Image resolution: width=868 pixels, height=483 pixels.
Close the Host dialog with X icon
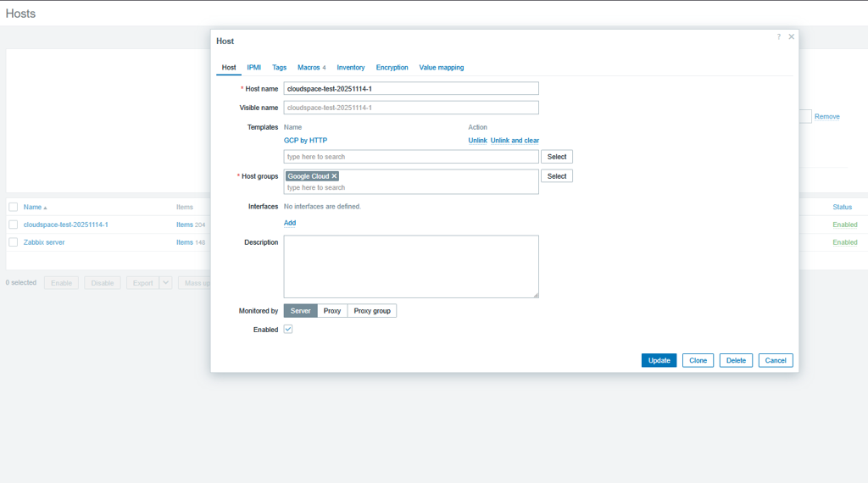click(792, 36)
